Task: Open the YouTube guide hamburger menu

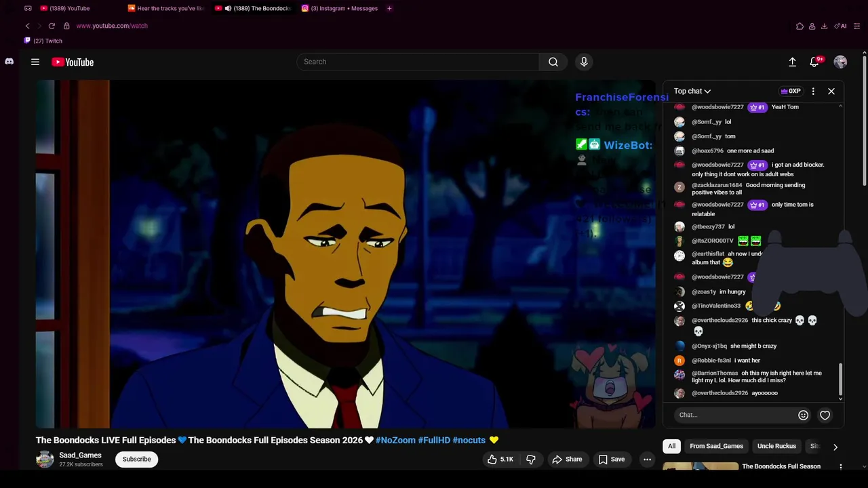Action: [35, 62]
